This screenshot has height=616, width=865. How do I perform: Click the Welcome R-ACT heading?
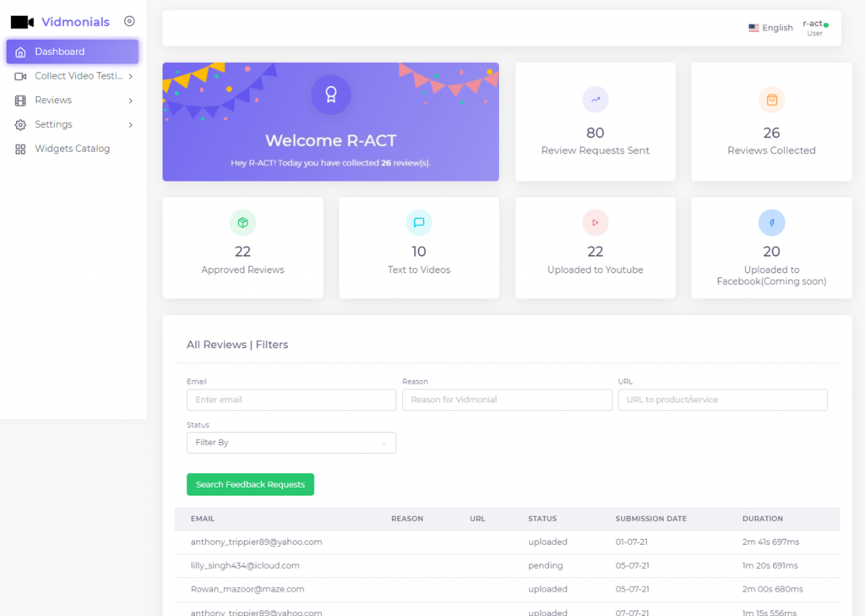pyautogui.click(x=331, y=141)
